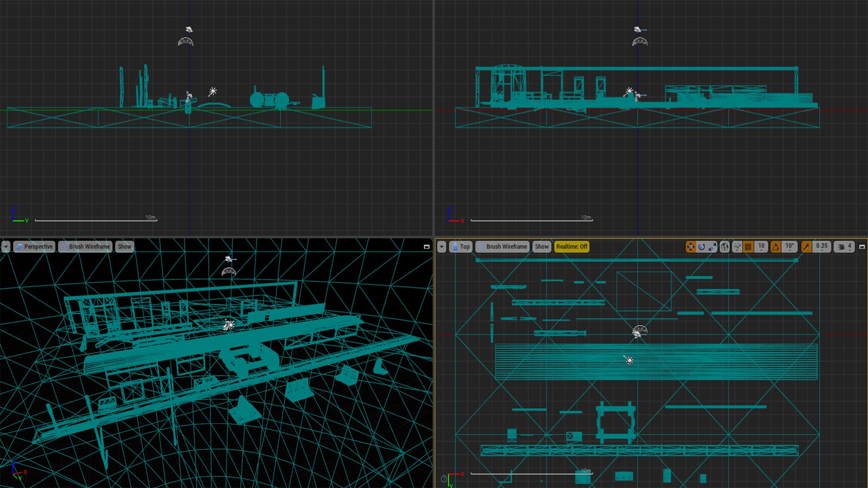Select the light actor in Top viewport
868x488 pixels.
(629, 360)
